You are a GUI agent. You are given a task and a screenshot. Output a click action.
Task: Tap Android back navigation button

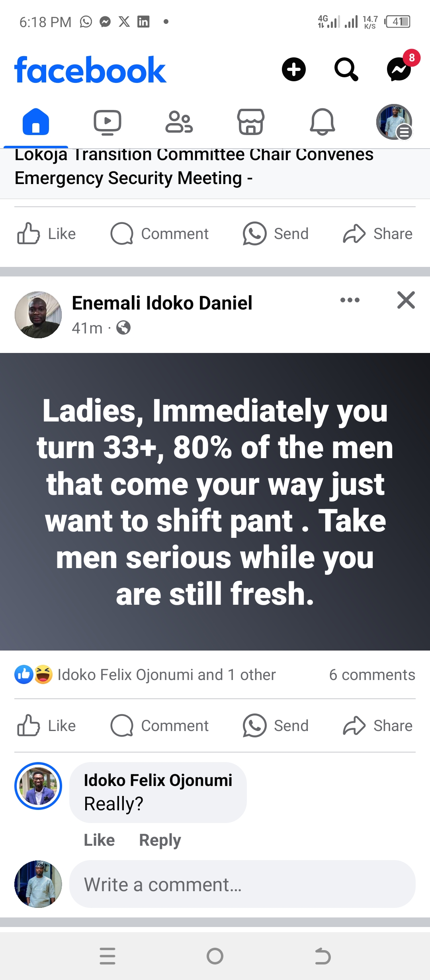[322, 956]
